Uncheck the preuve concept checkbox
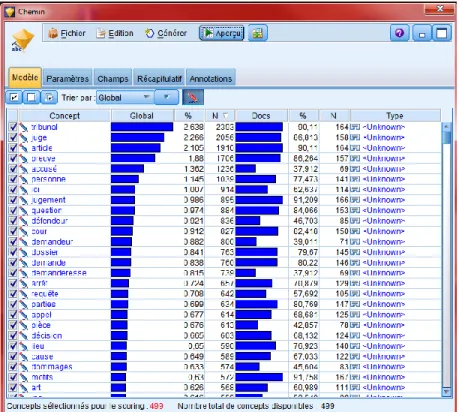The width and height of the screenshot is (459, 412). click(x=13, y=158)
